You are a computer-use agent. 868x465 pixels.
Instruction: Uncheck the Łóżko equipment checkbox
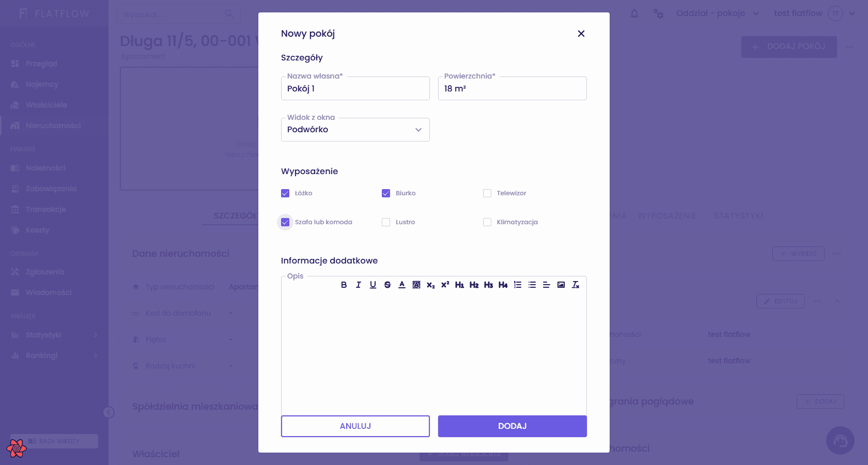click(285, 193)
